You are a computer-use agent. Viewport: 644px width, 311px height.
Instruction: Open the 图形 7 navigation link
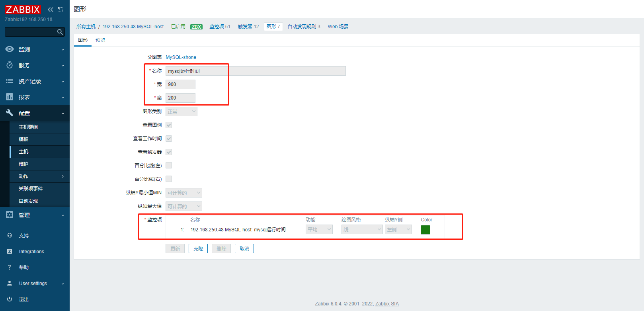[273, 27]
